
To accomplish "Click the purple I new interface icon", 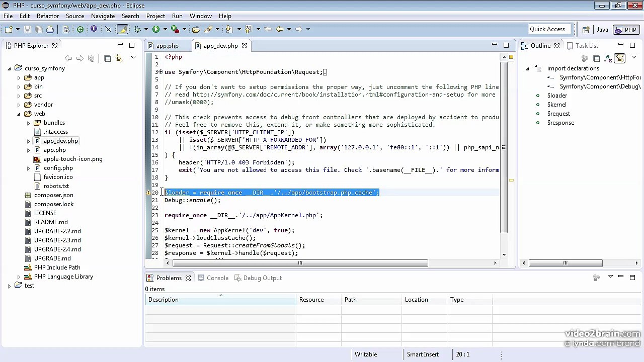I will [94, 29].
